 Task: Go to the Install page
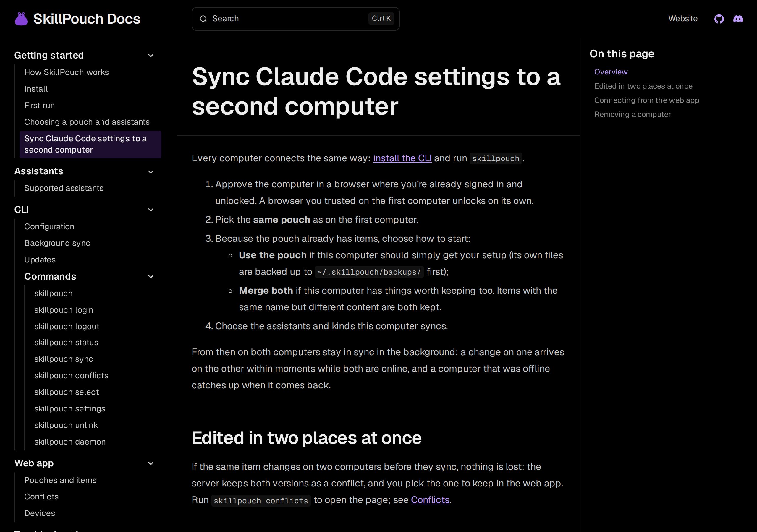[x=36, y=89]
